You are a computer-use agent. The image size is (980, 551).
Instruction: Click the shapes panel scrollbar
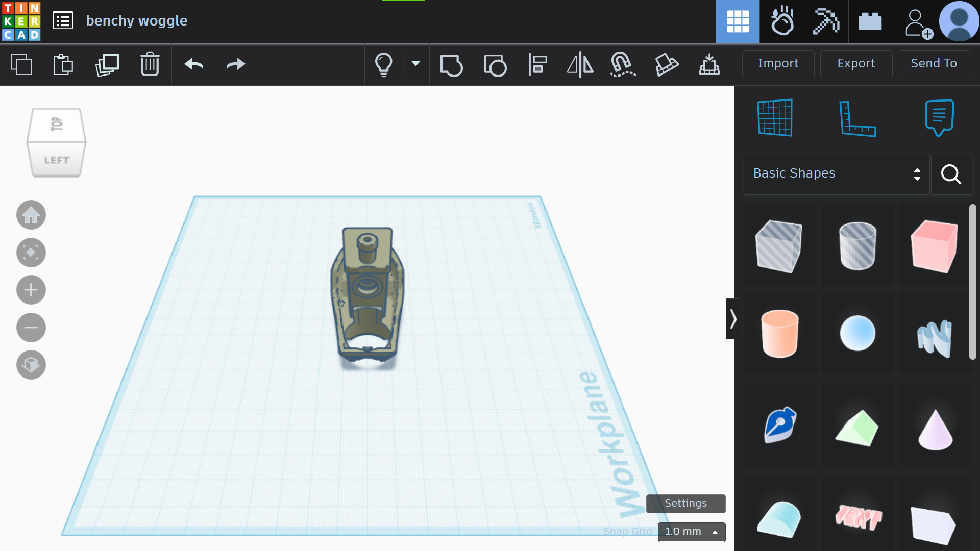pyautogui.click(x=973, y=282)
